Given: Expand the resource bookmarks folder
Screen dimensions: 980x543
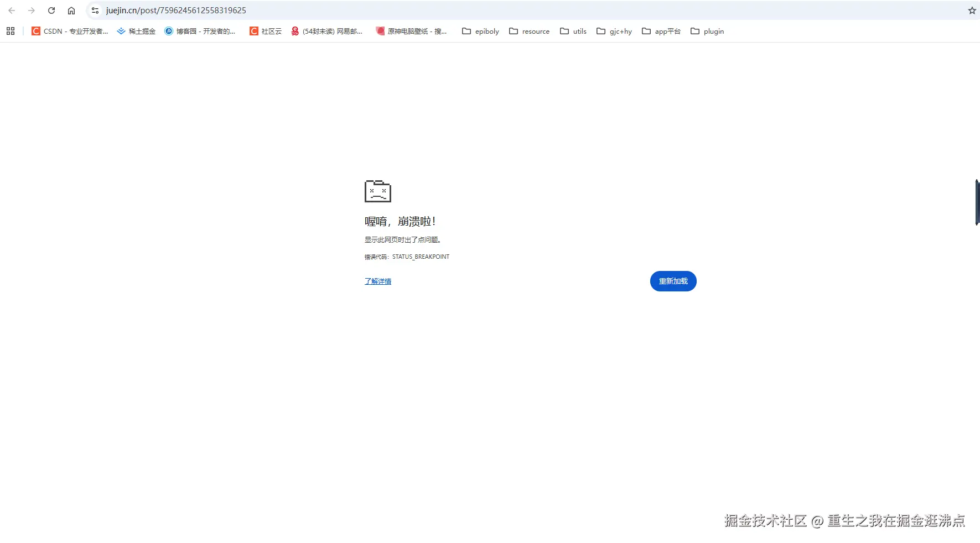Looking at the screenshot, I should click(529, 31).
